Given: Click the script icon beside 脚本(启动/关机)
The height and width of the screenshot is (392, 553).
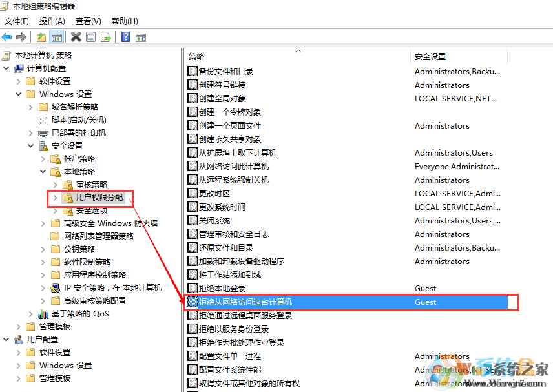Looking at the screenshot, I should click(43, 120).
